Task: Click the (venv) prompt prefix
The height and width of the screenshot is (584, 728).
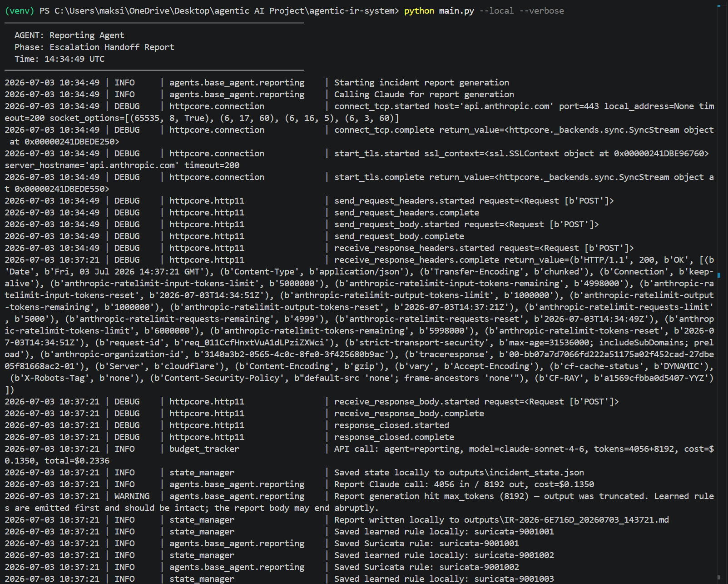Action: click(x=20, y=11)
